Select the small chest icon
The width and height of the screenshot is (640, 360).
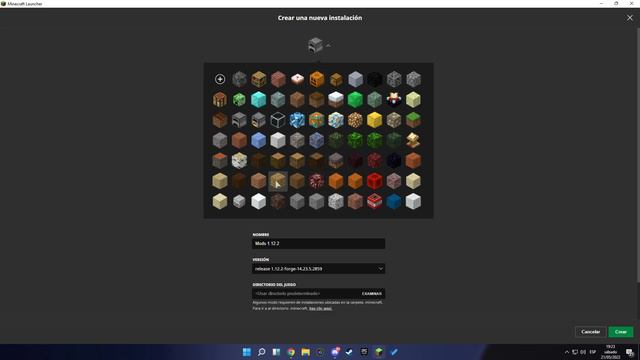pyautogui.click(x=336, y=80)
